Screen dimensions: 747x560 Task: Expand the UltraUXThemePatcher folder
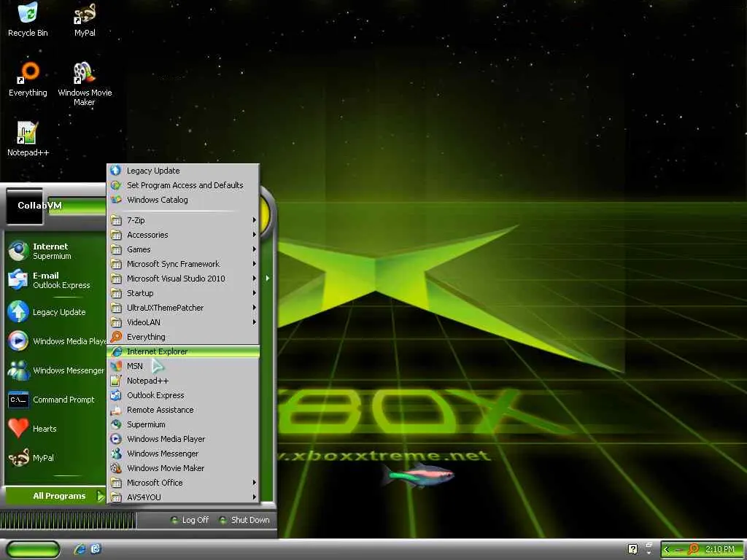click(x=183, y=308)
